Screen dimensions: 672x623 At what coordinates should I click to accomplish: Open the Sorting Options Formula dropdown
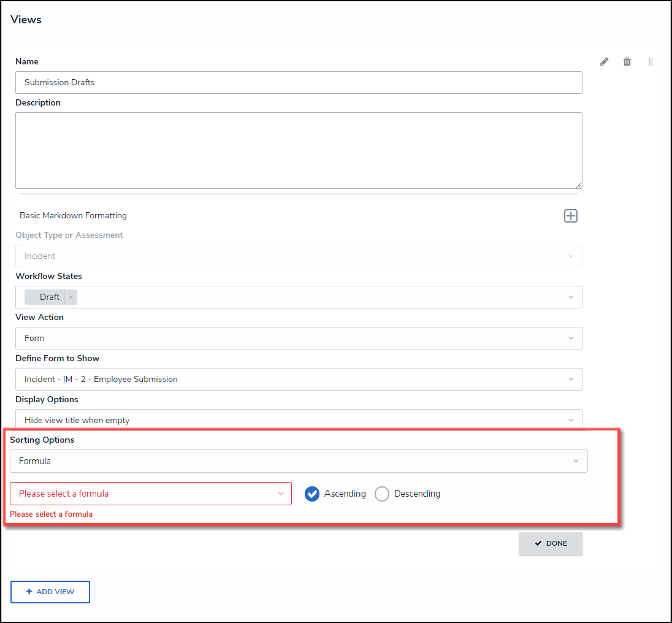pos(575,462)
